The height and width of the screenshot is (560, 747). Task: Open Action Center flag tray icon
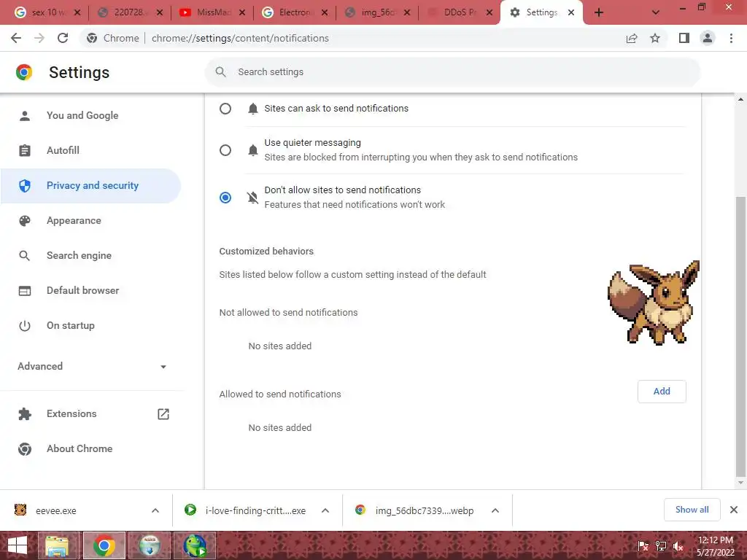click(643, 546)
